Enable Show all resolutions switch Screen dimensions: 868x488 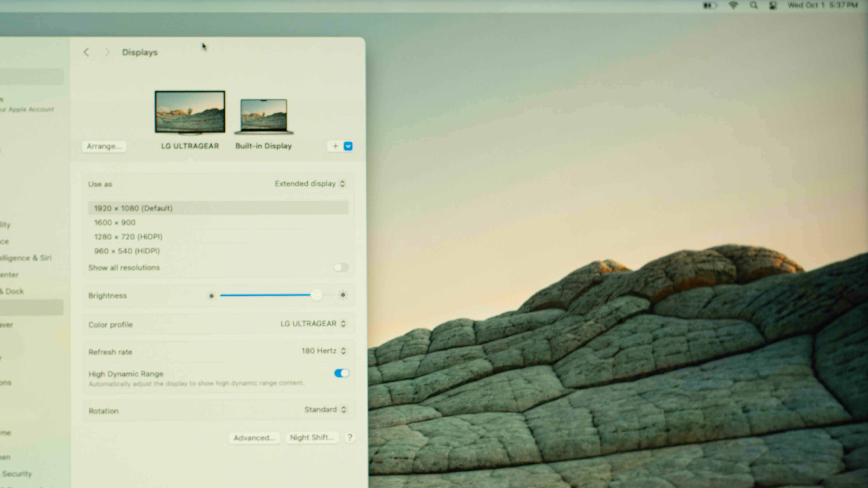341,267
